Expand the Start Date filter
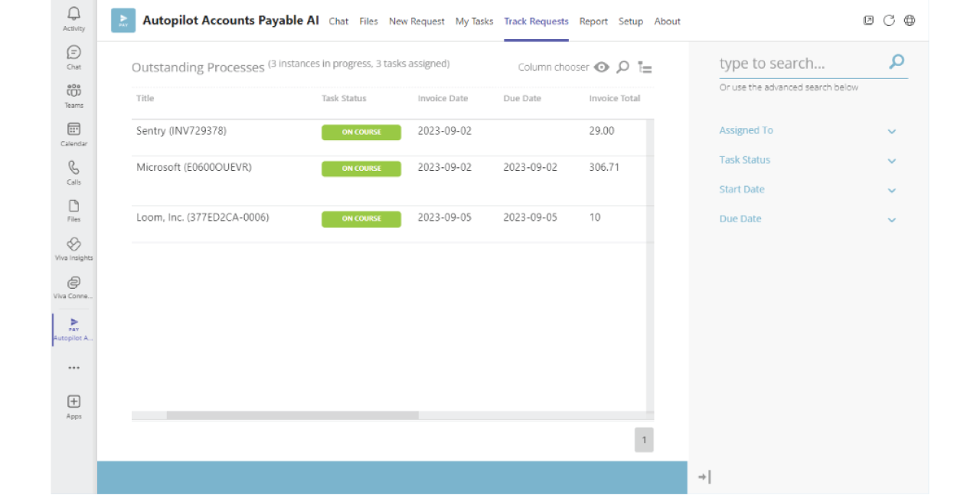The width and height of the screenshot is (980, 495). click(x=891, y=190)
